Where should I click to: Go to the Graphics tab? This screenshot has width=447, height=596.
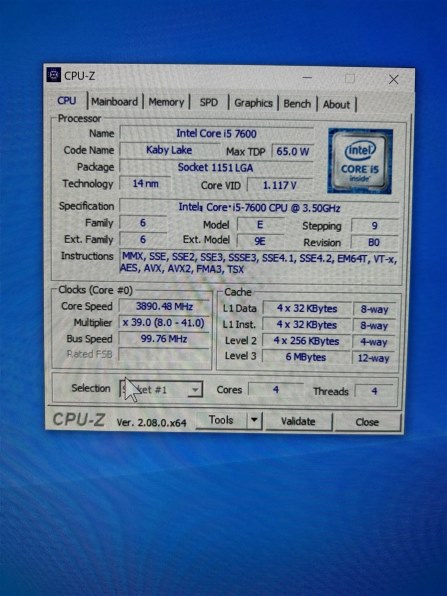[254, 103]
